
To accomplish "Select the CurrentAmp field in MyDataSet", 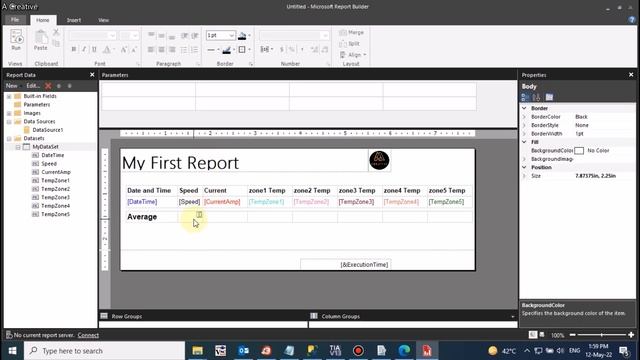I will click(x=56, y=172).
